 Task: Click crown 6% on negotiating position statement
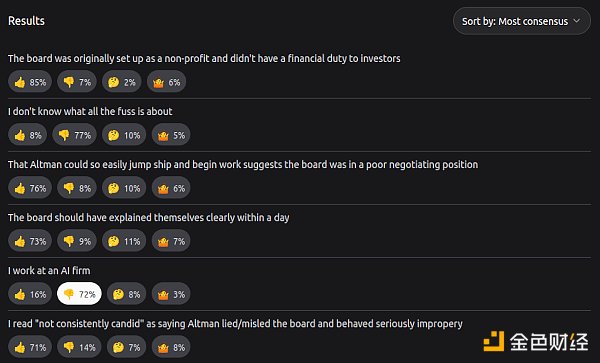point(171,188)
